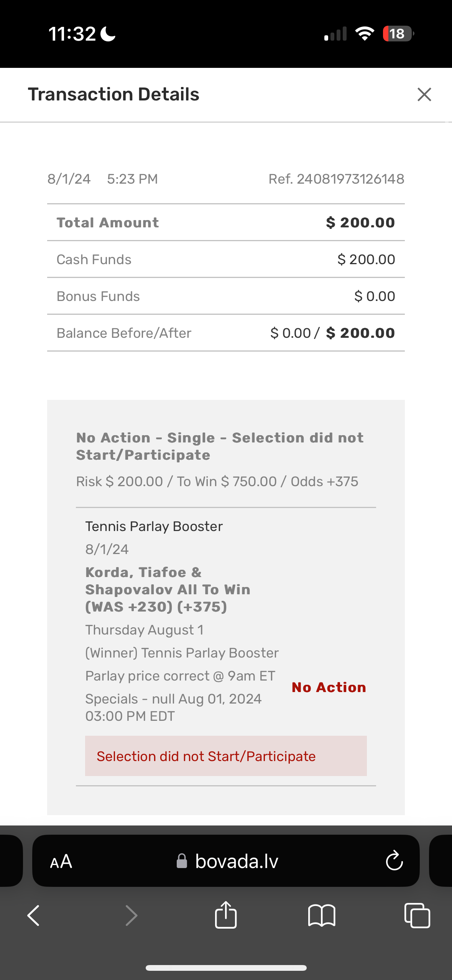This screenshot has height=980, width=452.
Task: Close the Transaction Details panel
Action: pyautogui.click(x=424, y=94)
